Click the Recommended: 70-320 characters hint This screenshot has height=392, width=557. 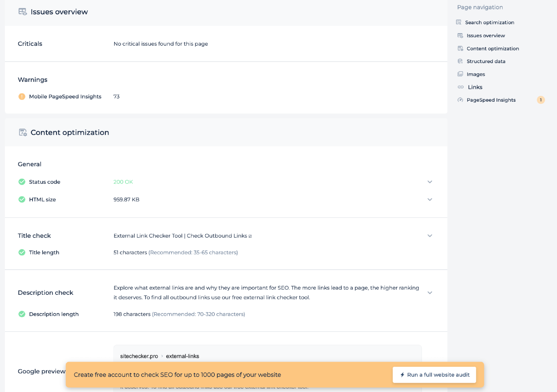pyautogui.click(x=198, y=314)
